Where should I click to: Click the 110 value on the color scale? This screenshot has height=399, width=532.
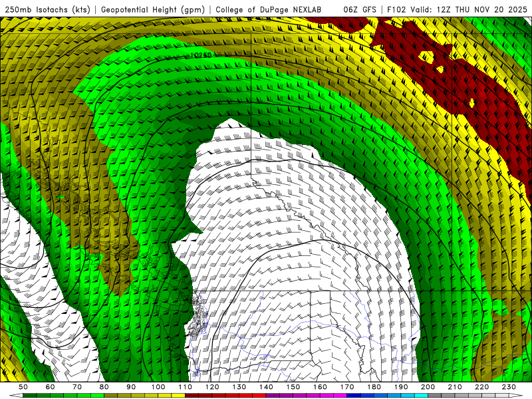coord(186,387)
